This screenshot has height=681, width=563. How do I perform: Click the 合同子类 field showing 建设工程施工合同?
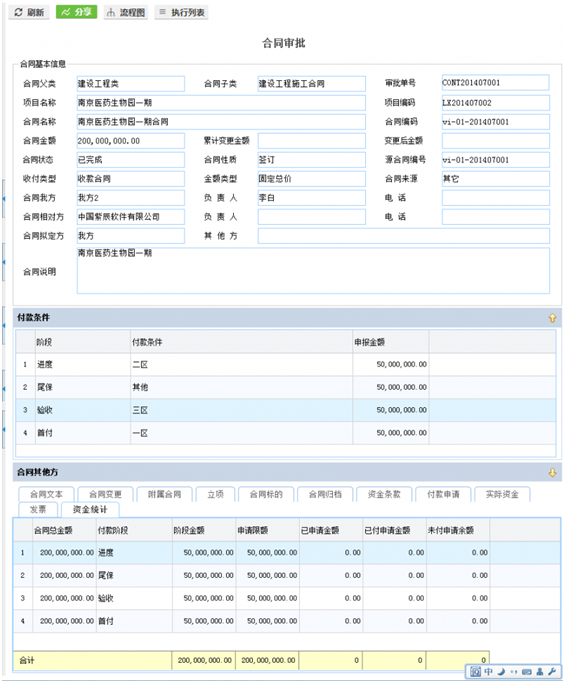click(311, 84)
